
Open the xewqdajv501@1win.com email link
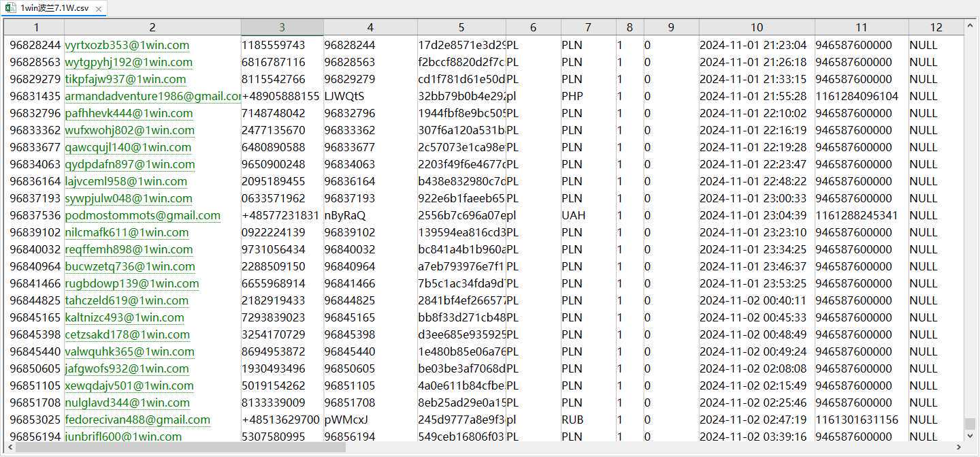129,385
